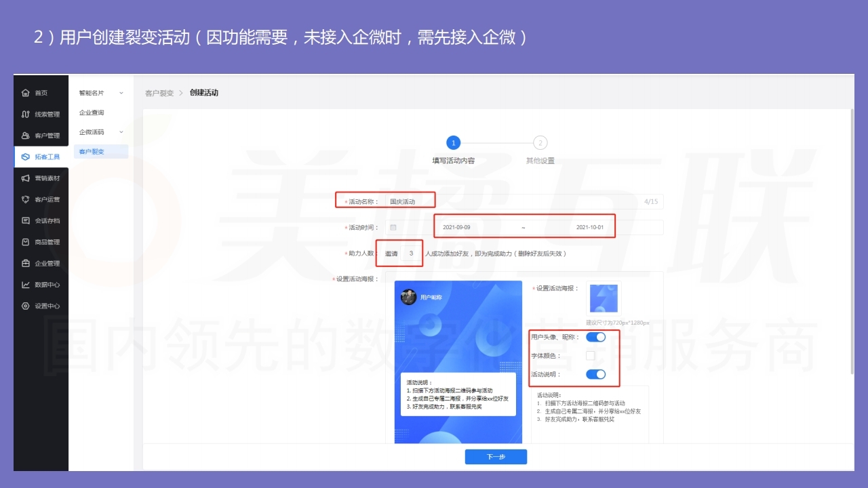Expand the 智能名片 submenu chevron
Image resolution: width=868 pixels, height=488 pixels.
[121, 93]
